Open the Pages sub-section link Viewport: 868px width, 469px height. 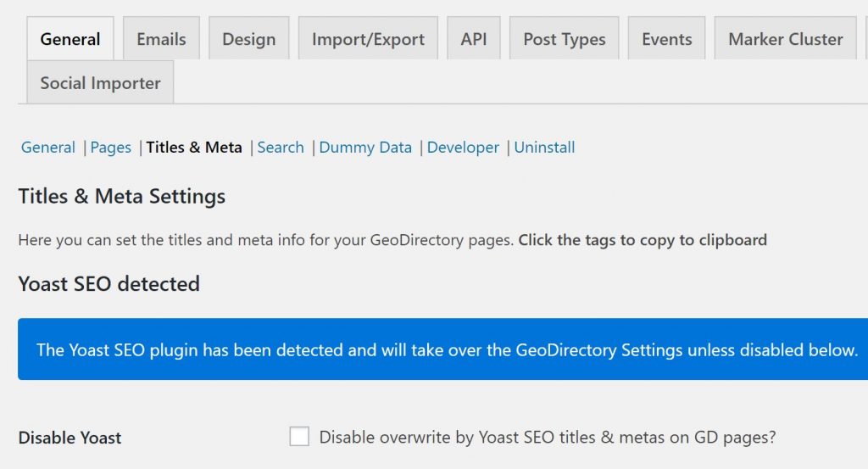click(111, 148)
